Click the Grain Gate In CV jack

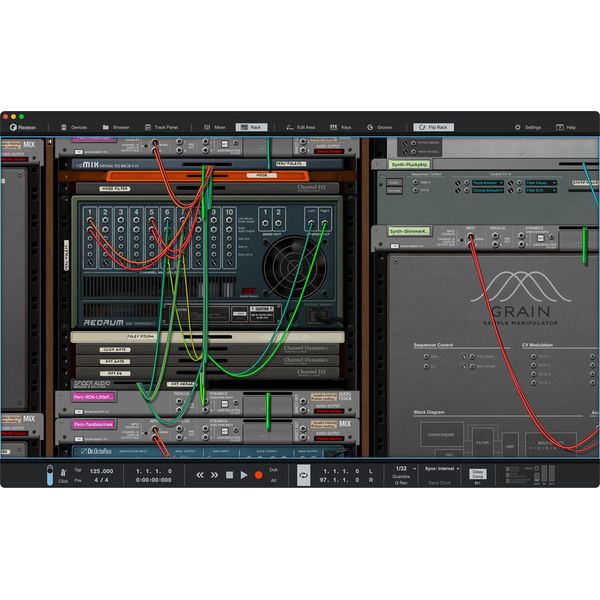(426, 357)
